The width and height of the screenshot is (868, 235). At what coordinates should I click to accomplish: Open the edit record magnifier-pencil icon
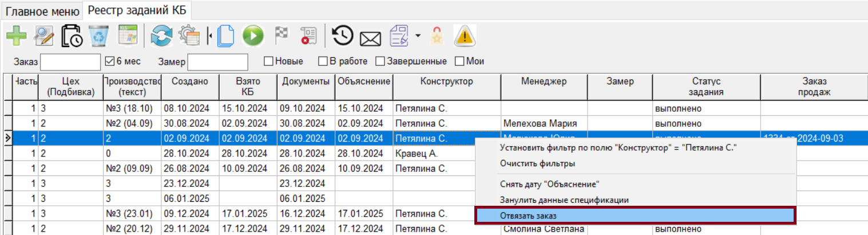coord(44,37)
